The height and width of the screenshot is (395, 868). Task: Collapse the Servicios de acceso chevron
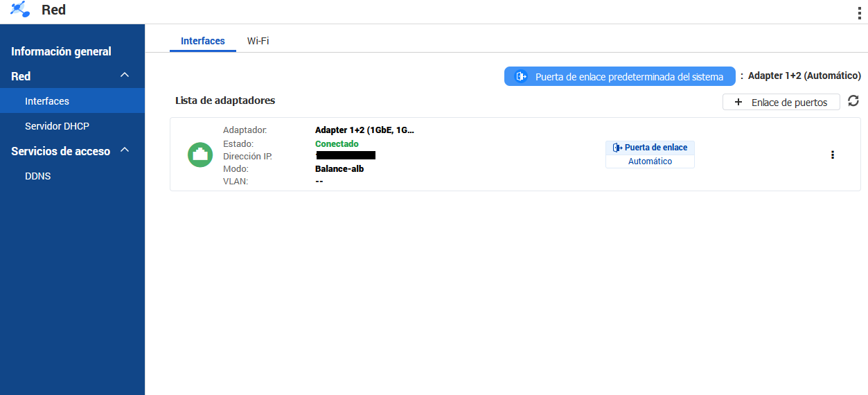(x=125, y=150)
